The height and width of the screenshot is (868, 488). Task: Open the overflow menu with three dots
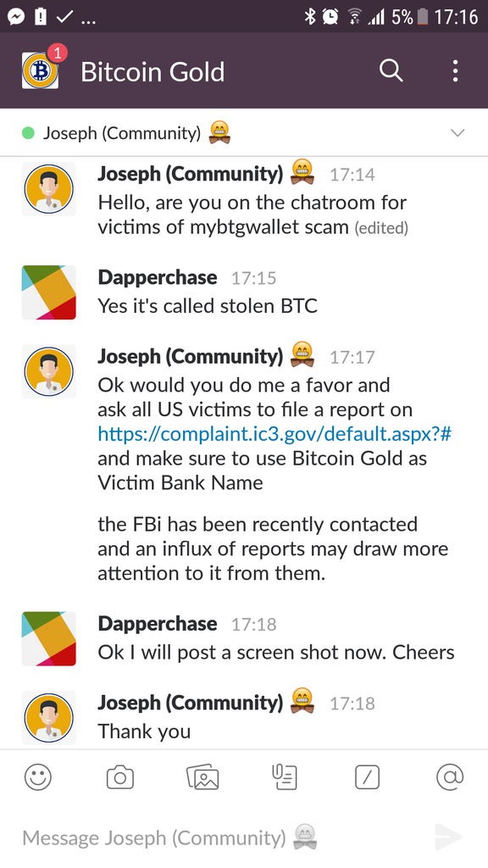pos(455,71)
